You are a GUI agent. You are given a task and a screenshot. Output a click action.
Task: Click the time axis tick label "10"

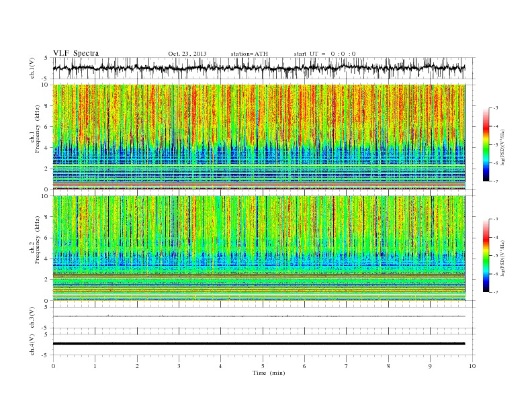(x=472, y=366)
